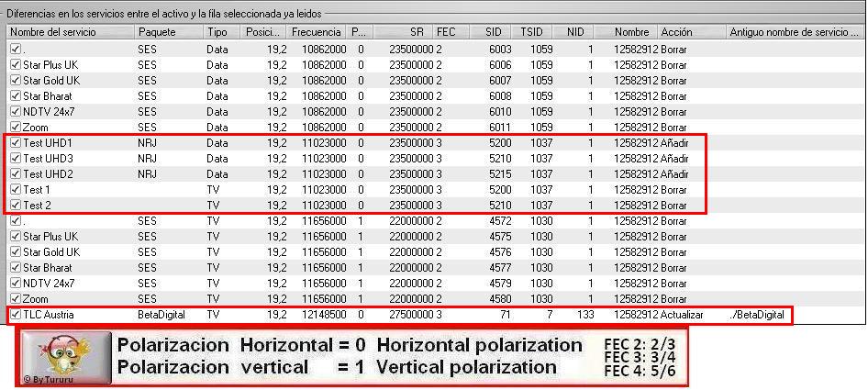868x390 pixels.
Task: Click the truncated P... column header
Action: pyautogui.click(x=361, y=32)
